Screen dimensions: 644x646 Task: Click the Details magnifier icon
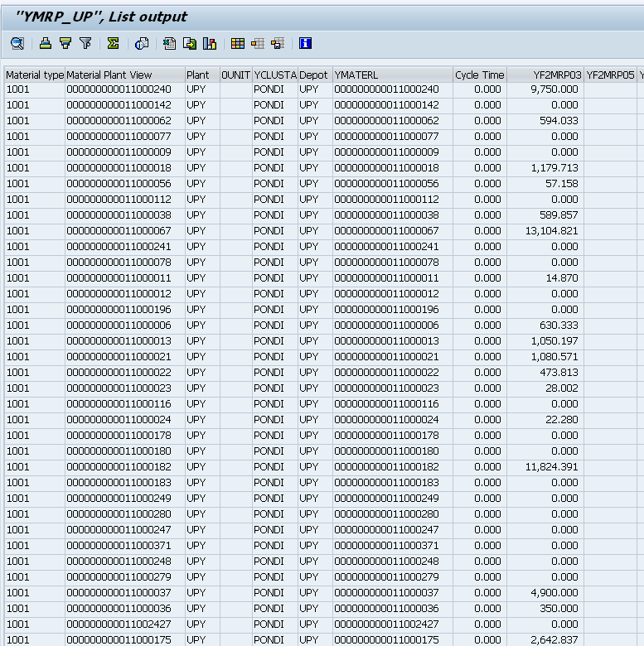[17, 43]
